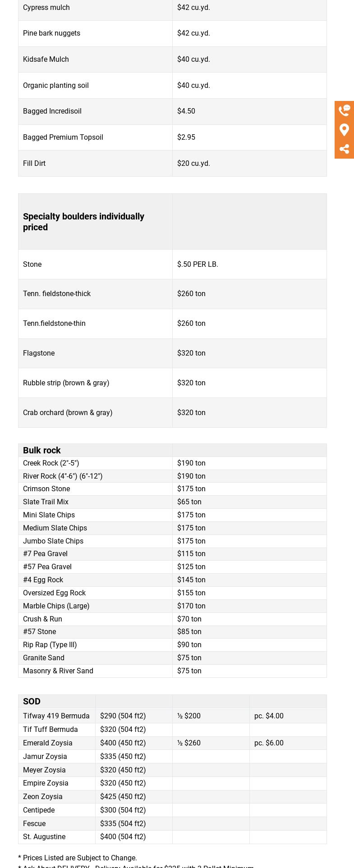Click the Fill Dirt row label
The width and height of the screenshot is (354, 868).
34,163
